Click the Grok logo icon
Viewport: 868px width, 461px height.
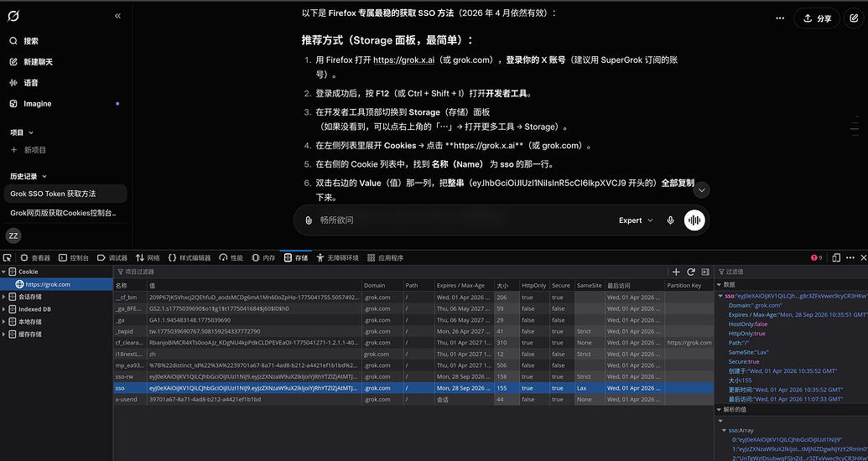click(x=13, y=16)
